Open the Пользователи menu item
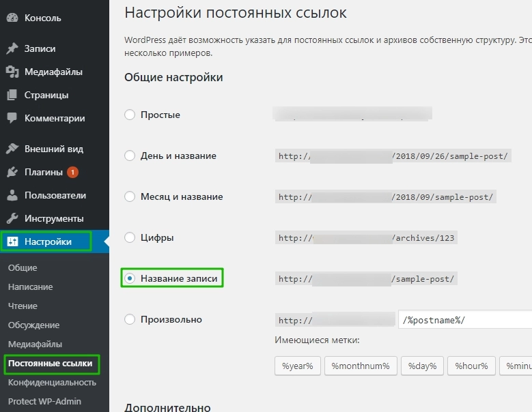 [55, 195]
